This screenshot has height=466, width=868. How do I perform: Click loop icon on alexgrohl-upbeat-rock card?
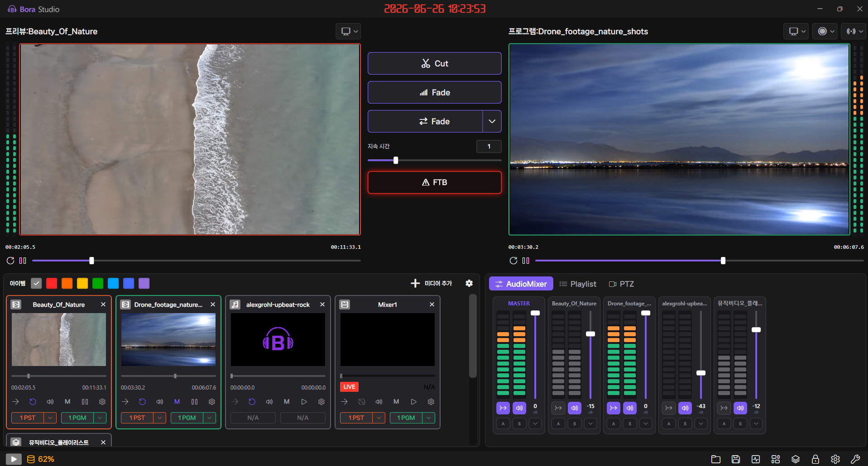(252, 402)
